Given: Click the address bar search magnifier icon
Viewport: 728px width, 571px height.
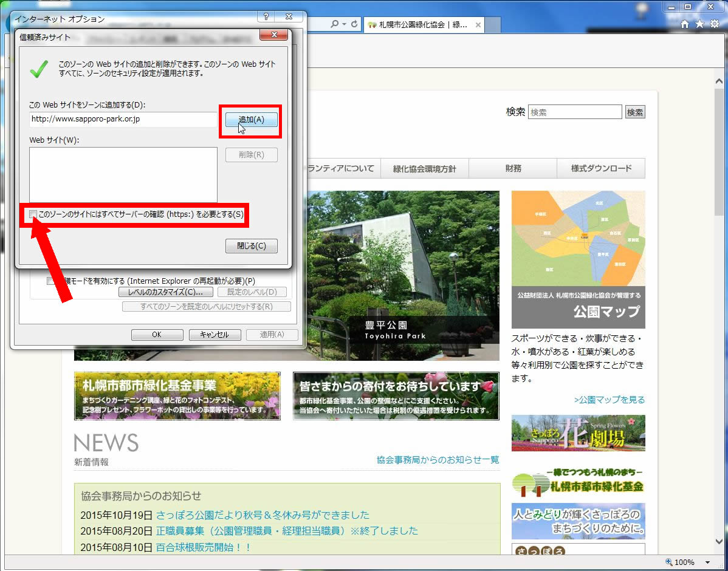Looking at the screenshot, I should (334, 24).
